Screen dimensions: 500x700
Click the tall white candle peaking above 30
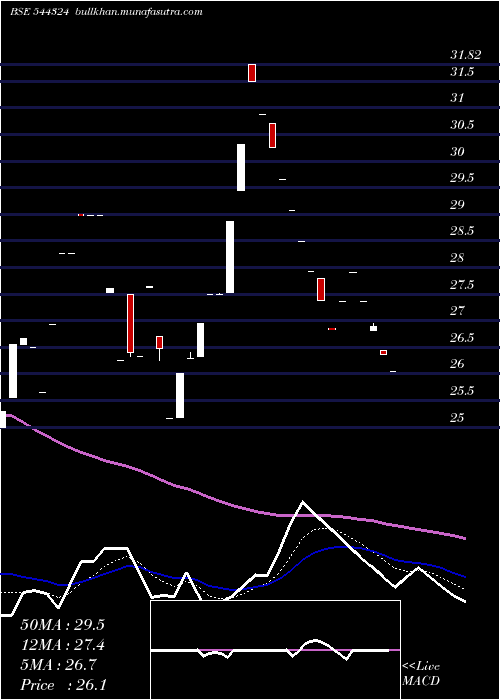[x=241, y=167]
